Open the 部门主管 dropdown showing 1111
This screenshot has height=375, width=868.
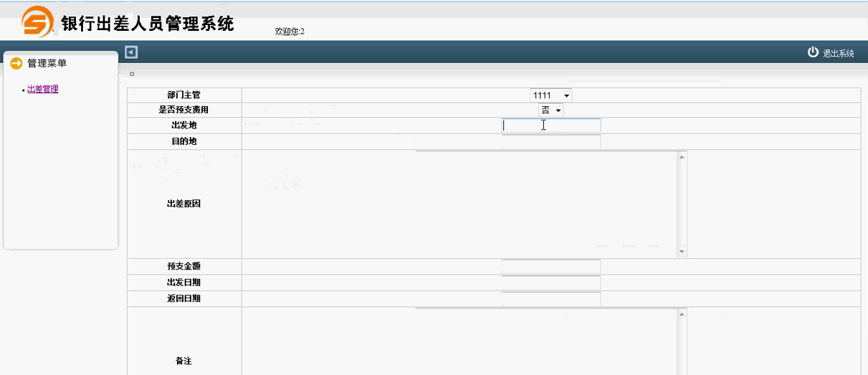pyautogui.click(x=551, y=95)
